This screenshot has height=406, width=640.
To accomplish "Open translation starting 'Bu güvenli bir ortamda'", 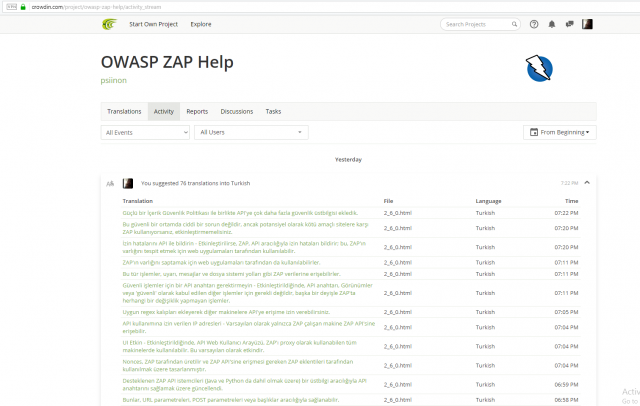I will (x=245, y=228).
